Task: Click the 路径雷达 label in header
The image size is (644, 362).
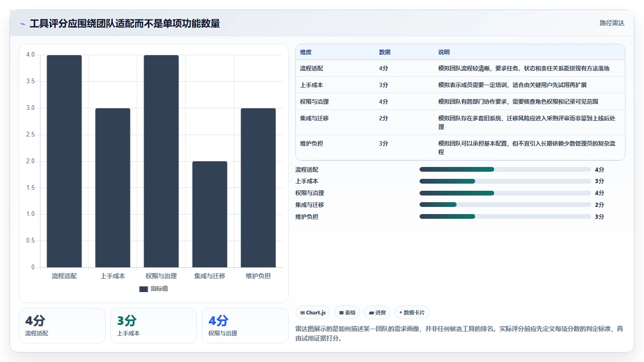Action: [x=612, y=23]
